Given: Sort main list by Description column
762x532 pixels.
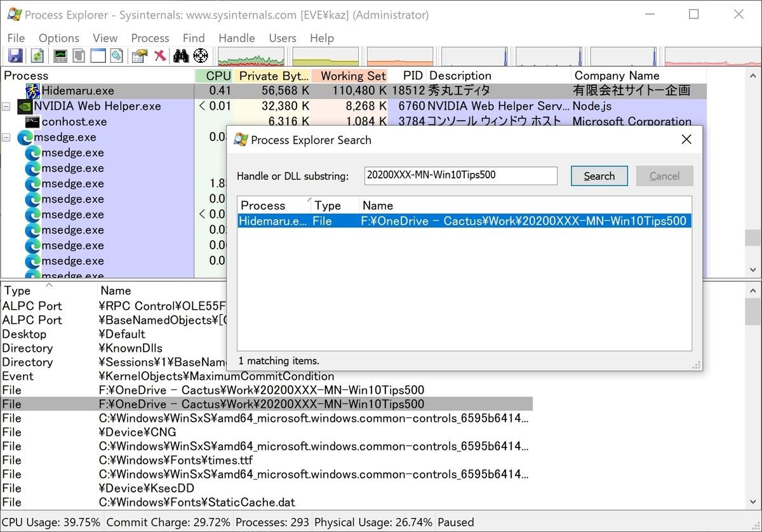Looking at the screenshot, I should tap(499, 76).
